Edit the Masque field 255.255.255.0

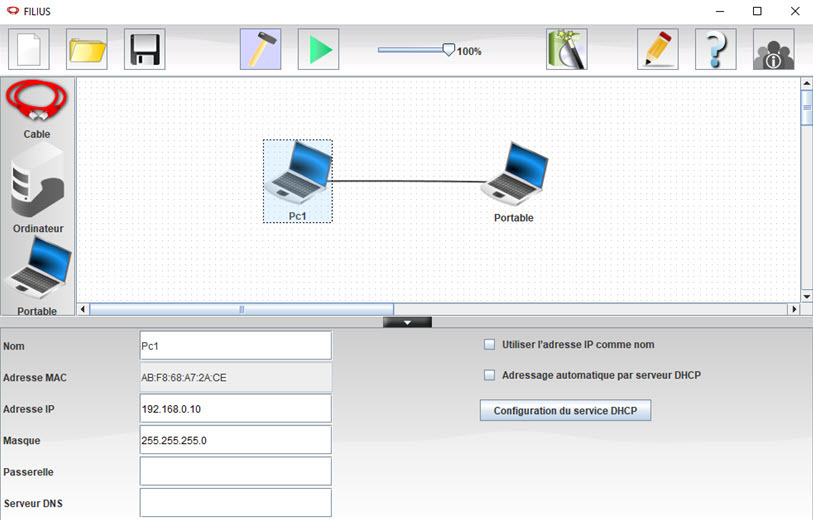point(235,440)
